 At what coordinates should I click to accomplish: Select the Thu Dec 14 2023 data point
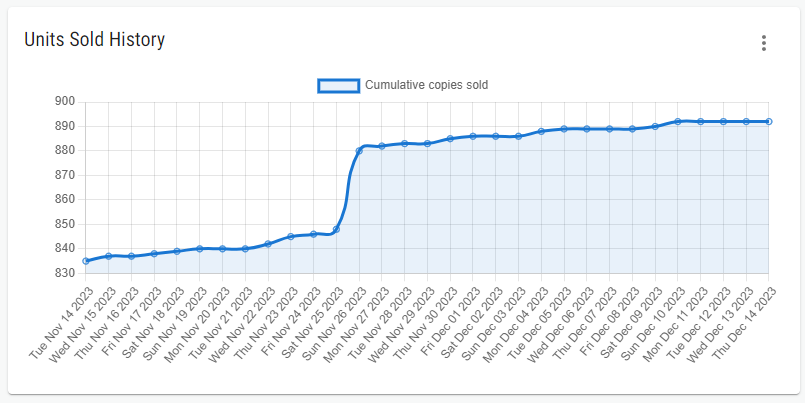pos(769,122)
